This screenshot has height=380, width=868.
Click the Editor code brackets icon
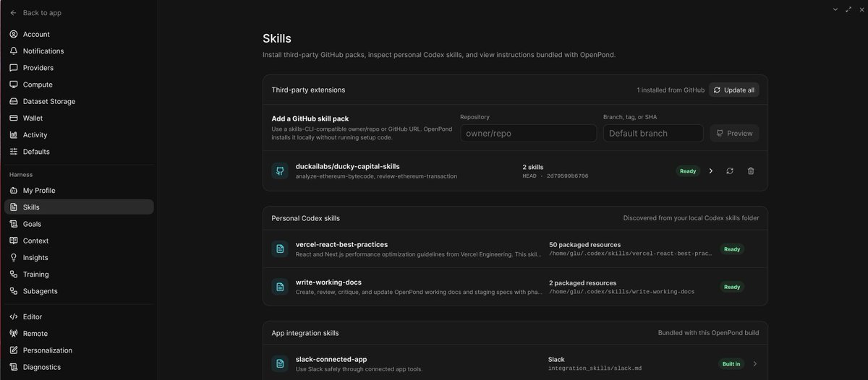coord(14,316)
